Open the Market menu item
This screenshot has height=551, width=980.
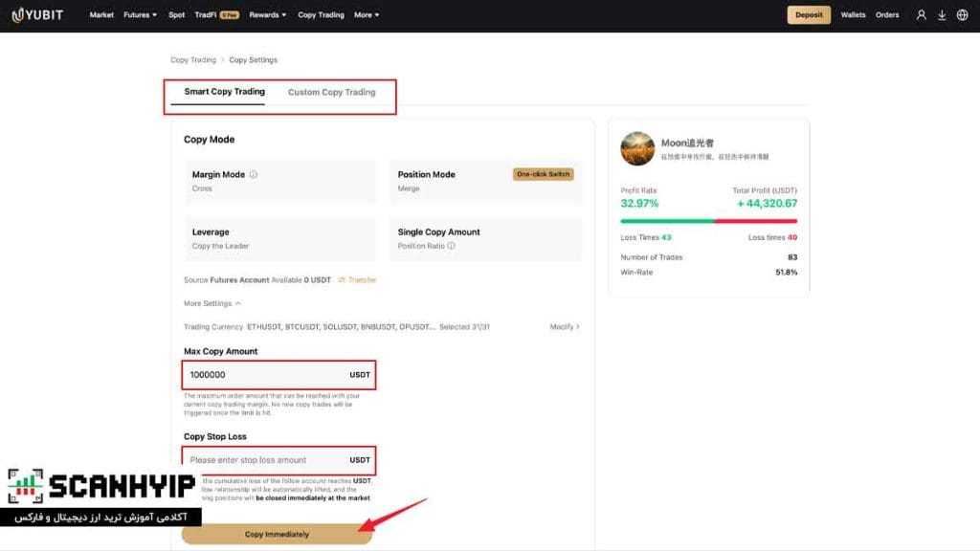[x=101, y=15]
